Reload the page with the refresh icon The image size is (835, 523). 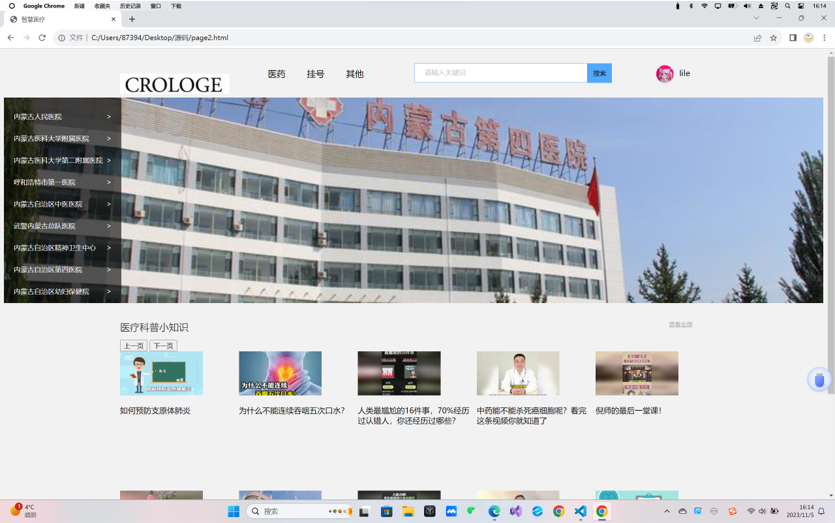42,38
